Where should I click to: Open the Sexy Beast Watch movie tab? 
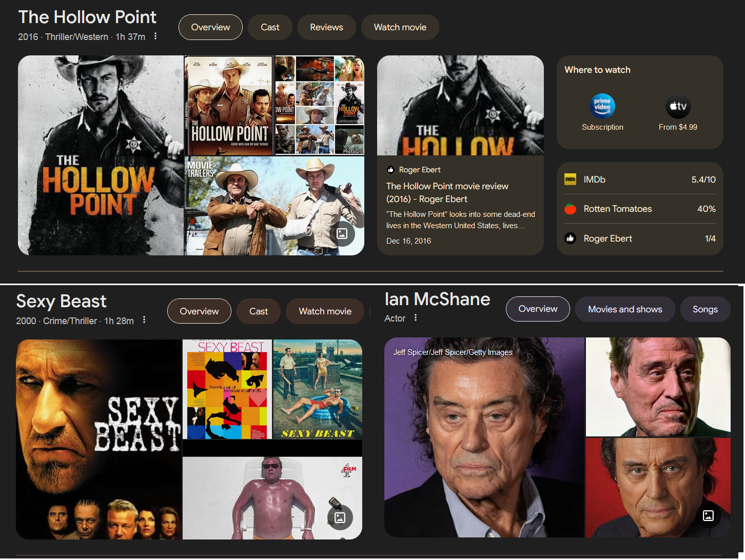point(325,311)
